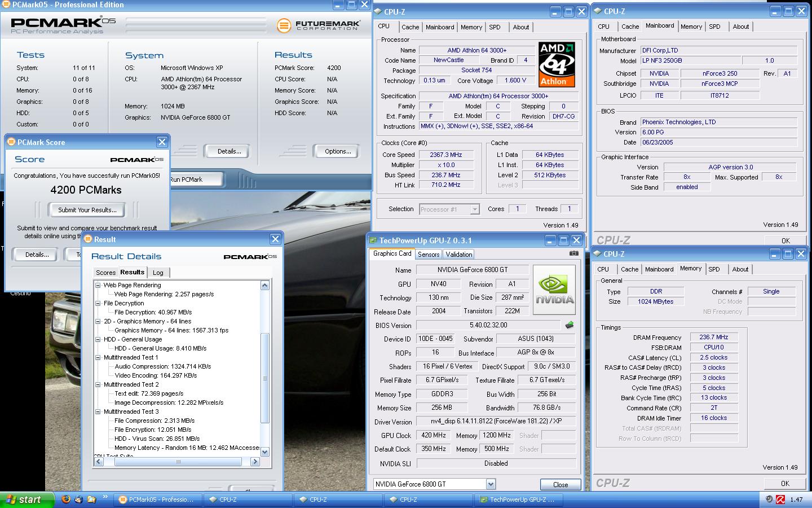
Task: Select 'File Compression: 2.313 MB/s' row
Action: pyautogui.click(x=155, y=421)
